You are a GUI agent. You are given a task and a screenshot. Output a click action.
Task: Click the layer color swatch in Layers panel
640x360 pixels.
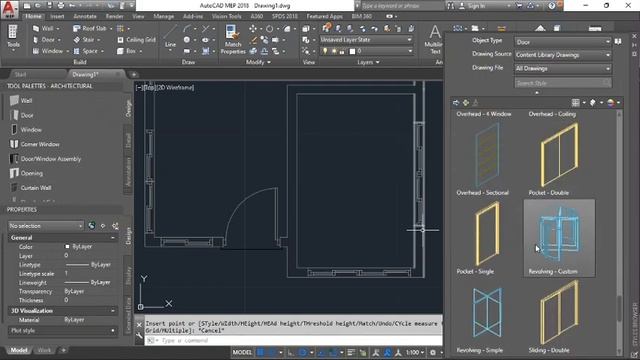[x=352, y=51]
